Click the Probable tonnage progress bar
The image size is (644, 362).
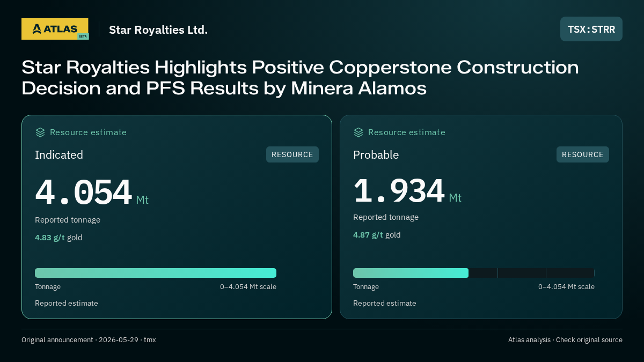[x=474, y=273]
